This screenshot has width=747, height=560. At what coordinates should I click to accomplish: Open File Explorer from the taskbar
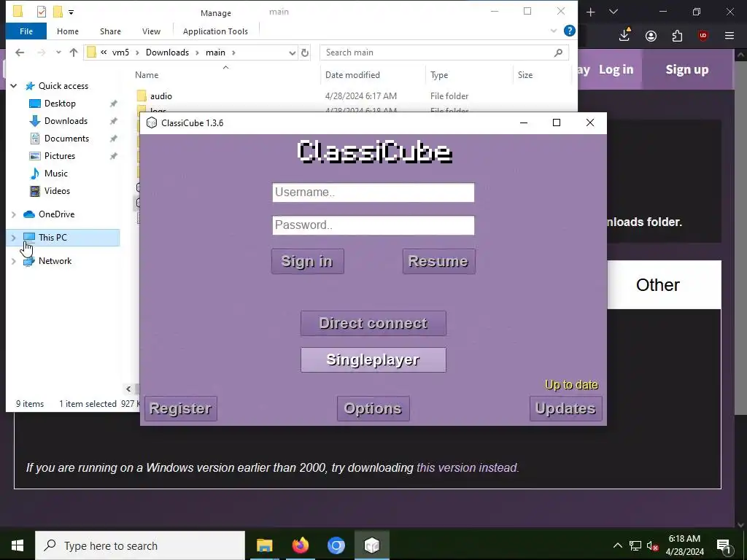coord(264,545)
